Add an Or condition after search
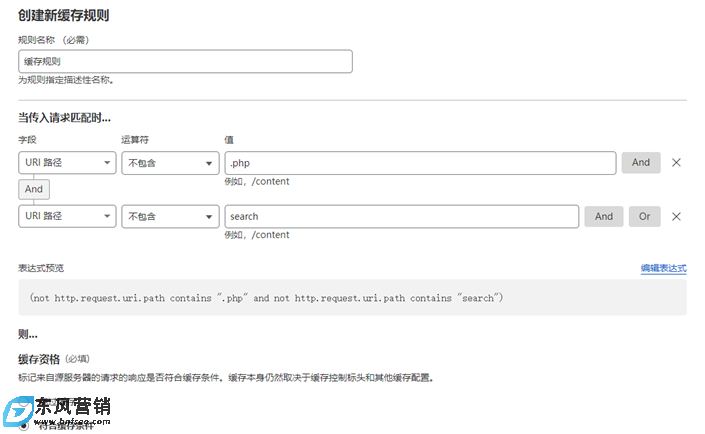Viewport: 705px width, 434px height. 644,217
